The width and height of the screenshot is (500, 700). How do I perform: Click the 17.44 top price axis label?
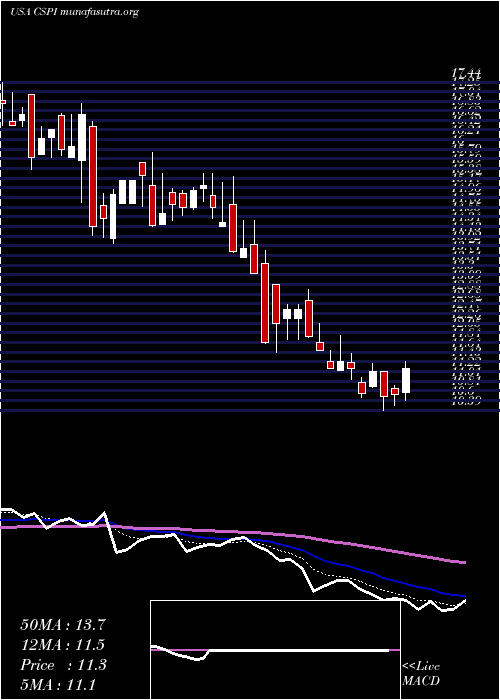466,73
